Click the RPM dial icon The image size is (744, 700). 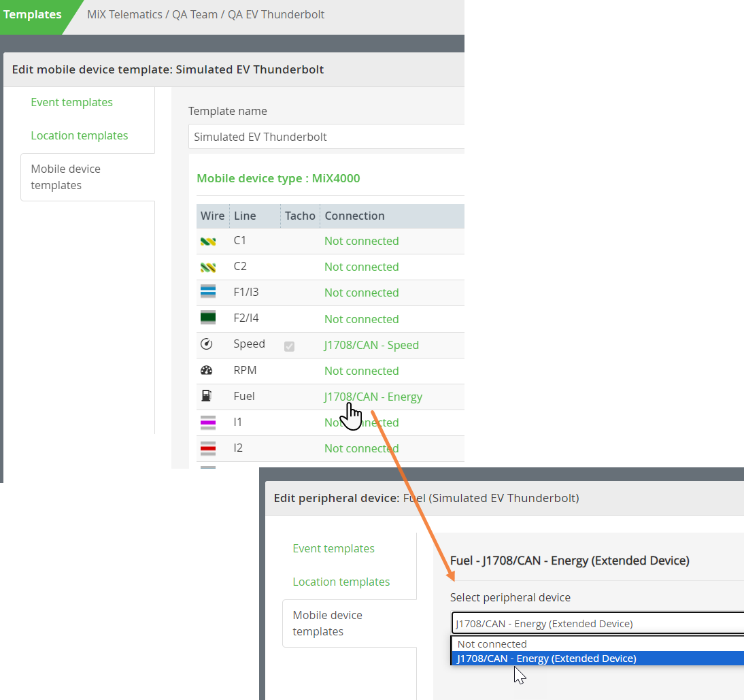click(207, 370)
